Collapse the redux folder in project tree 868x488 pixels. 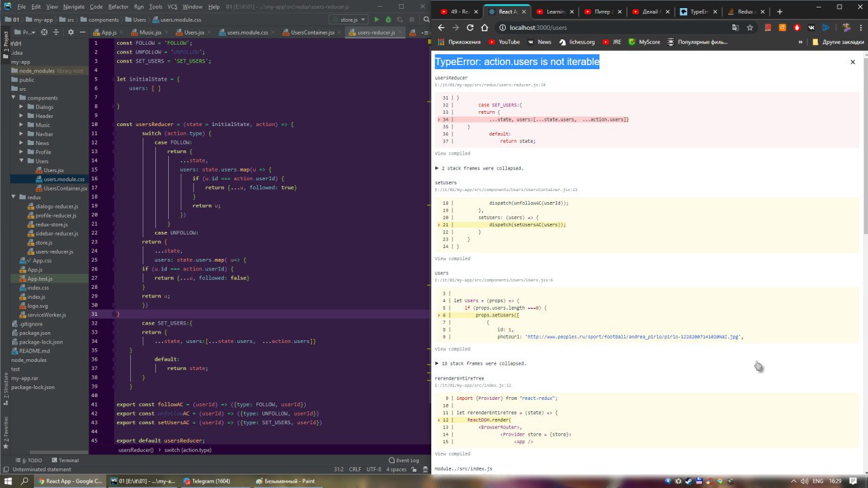14,197
